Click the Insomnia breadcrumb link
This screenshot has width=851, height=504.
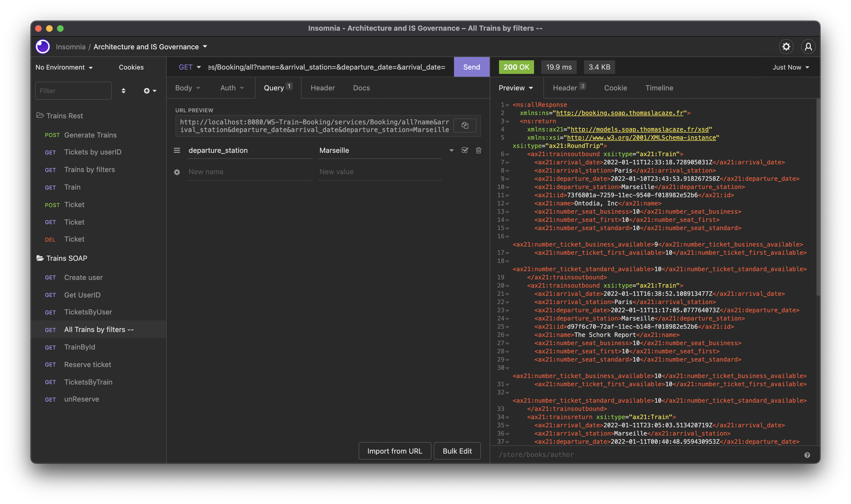[x=71, y=47]
